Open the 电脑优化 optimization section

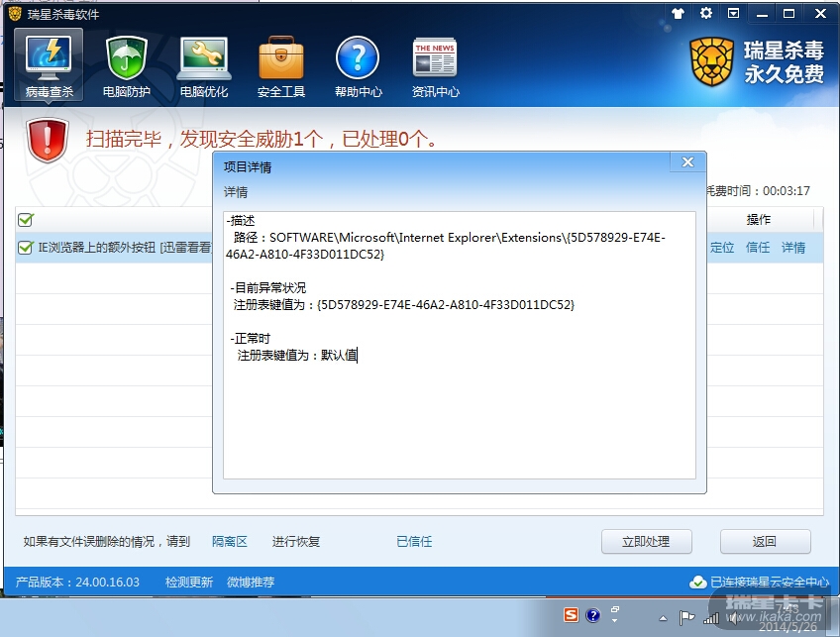click(x=204, y=67)
